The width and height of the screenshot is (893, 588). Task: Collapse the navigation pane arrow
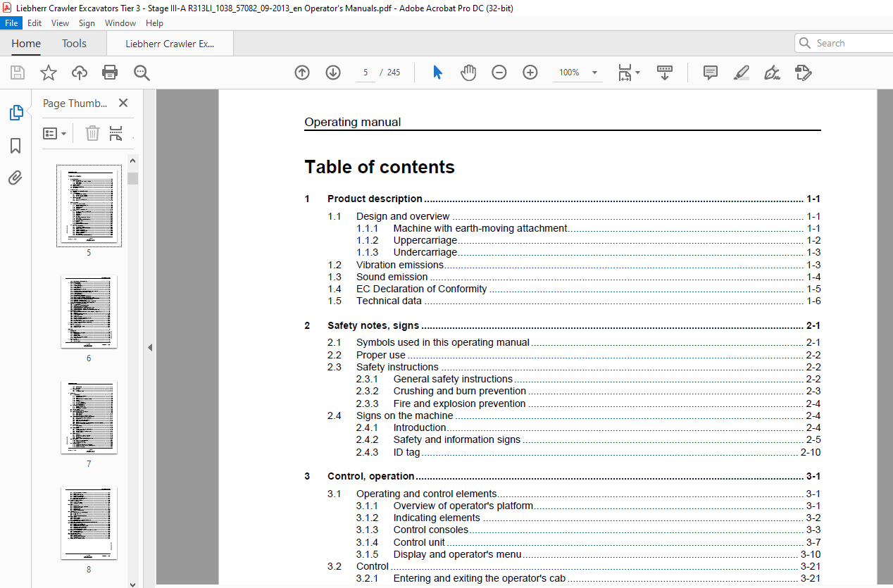tap(149, 347)
